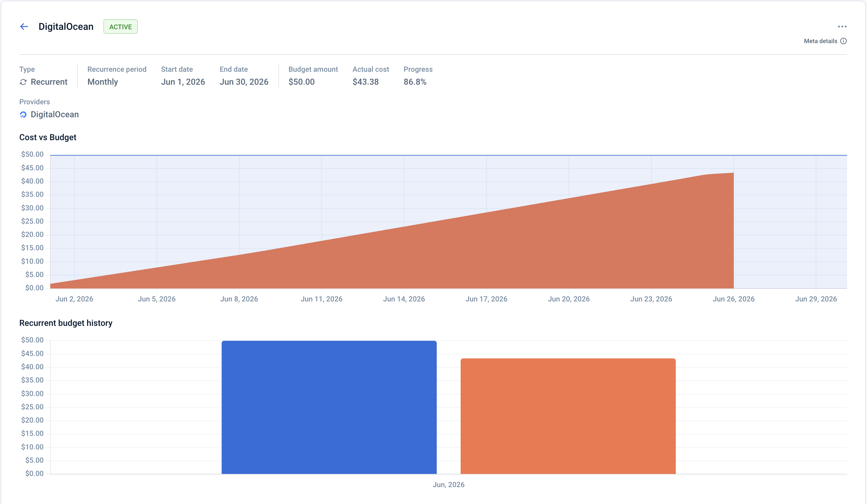Click the Progress field label
This screenshot has height=504, width=867.
coord(418,69)
